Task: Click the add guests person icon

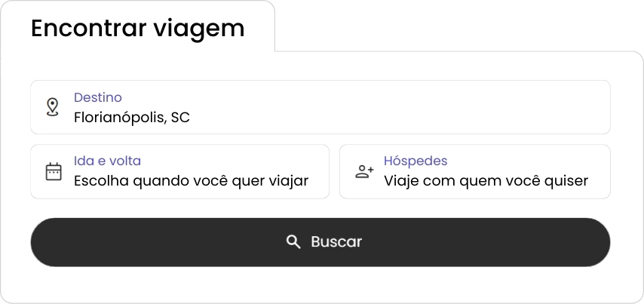Action: 364,171
